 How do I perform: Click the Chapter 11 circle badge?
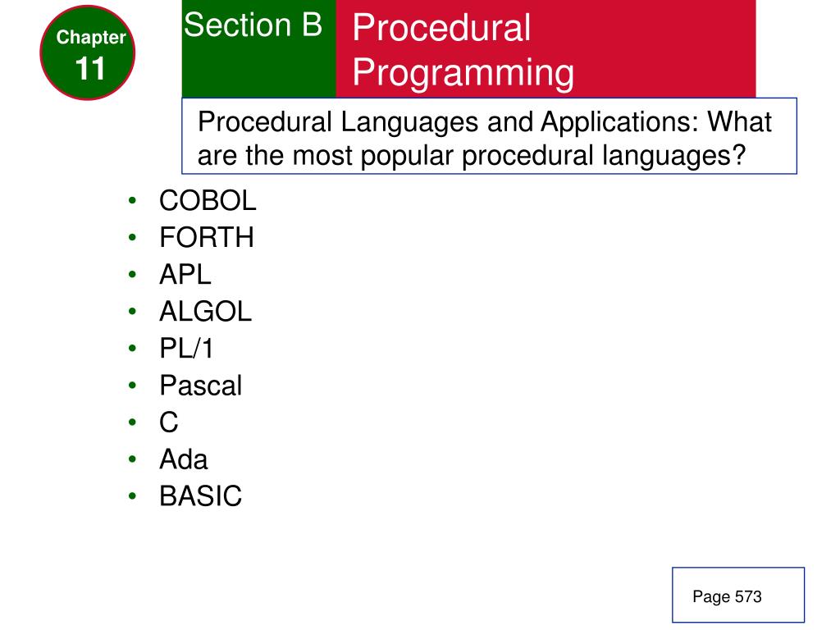click(87, 52)
